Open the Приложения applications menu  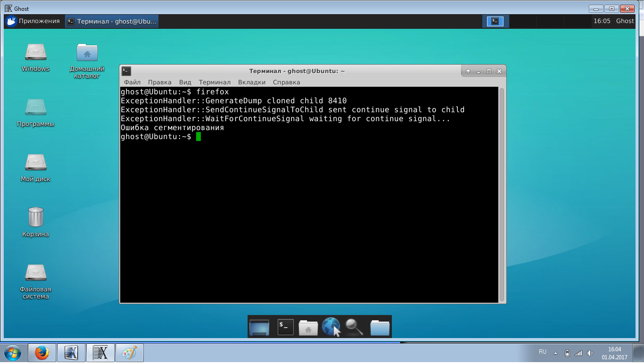[33, 21]
